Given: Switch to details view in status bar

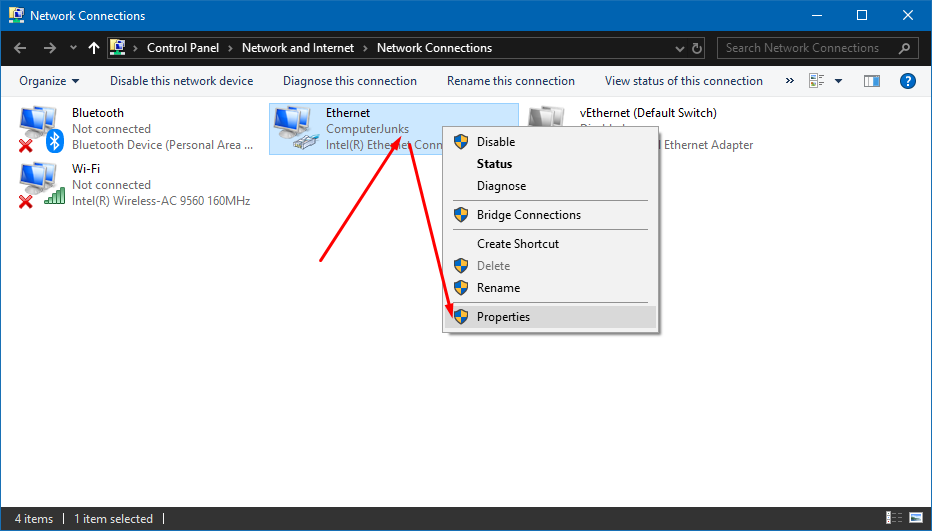Looking at the screenshot, I should (x=893, y=519).
